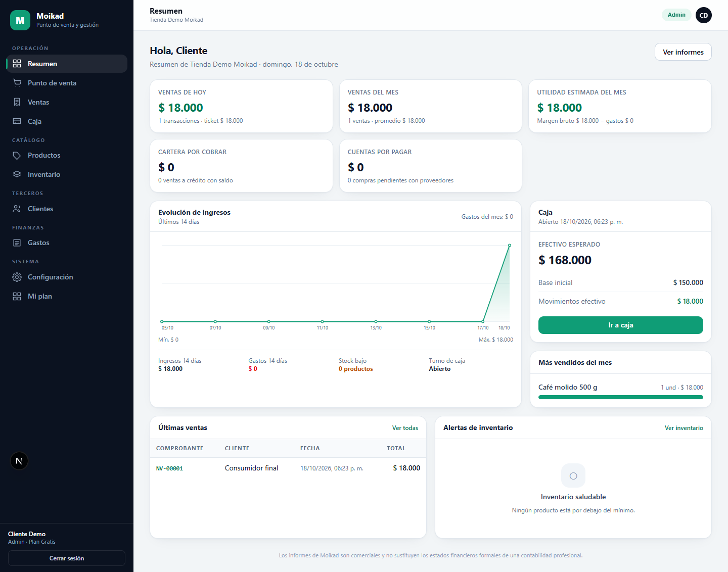This screenshot has width=728, height=572.
Task: Click Consumidor final in Últimas ventas
Action: 251,468
